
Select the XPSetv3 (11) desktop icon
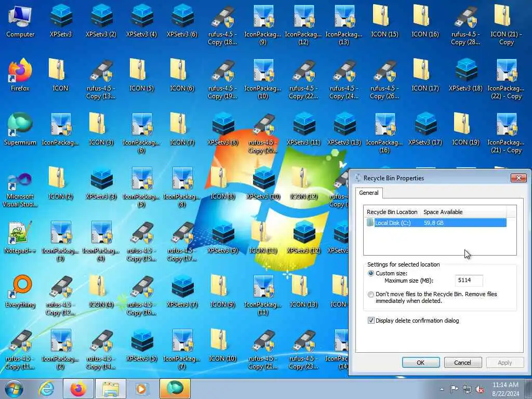(303, 129)
